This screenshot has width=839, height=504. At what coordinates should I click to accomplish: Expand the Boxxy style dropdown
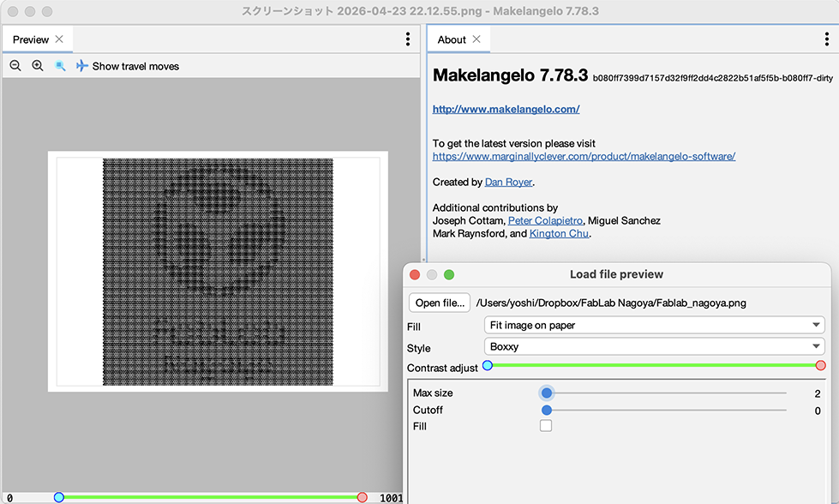tap(655, 346)
